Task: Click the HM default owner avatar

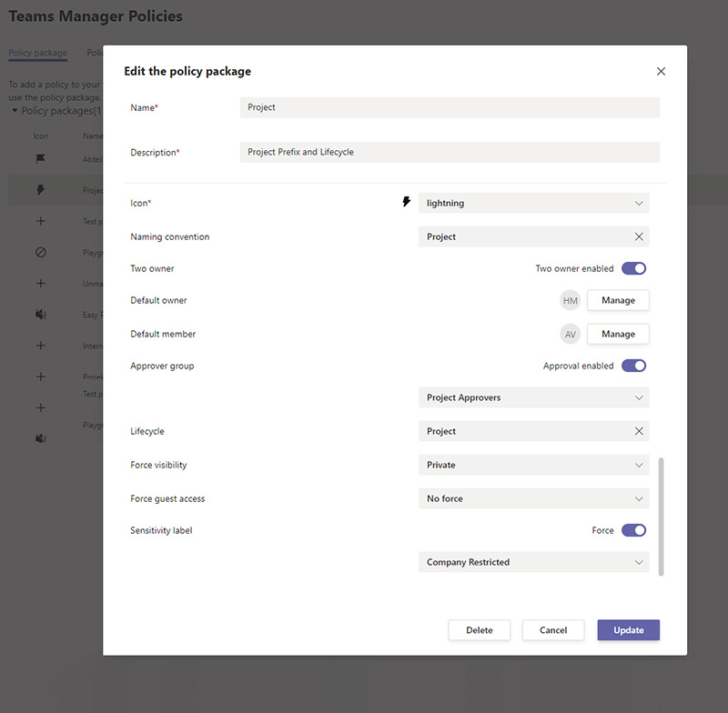Action: 571,301
